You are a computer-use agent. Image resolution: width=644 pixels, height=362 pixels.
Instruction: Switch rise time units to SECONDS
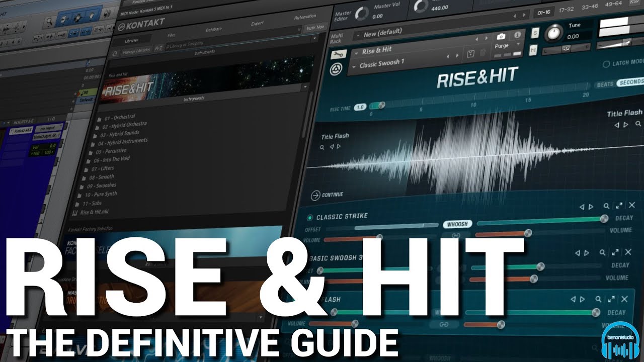click(x=630, y=82)
